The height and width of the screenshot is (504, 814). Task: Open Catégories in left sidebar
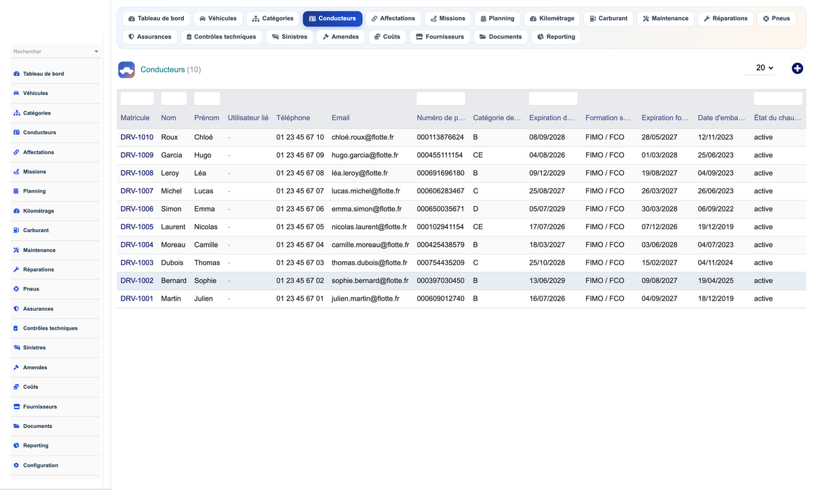point(55,113)
